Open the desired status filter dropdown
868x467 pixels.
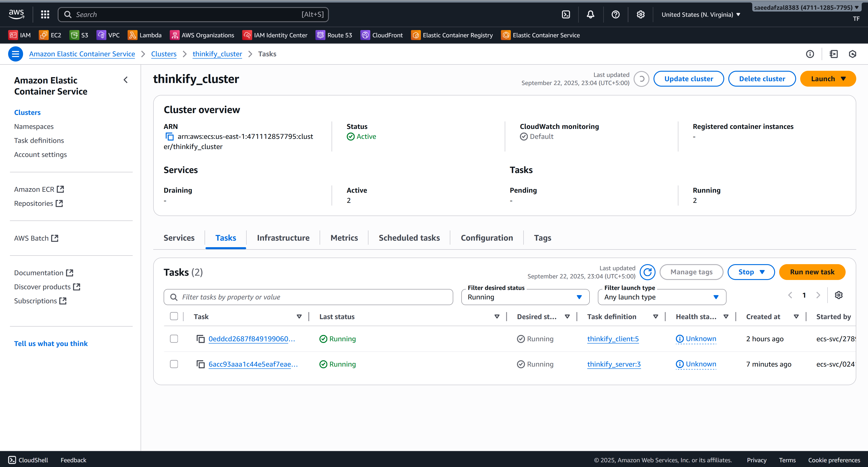[525, 297]
